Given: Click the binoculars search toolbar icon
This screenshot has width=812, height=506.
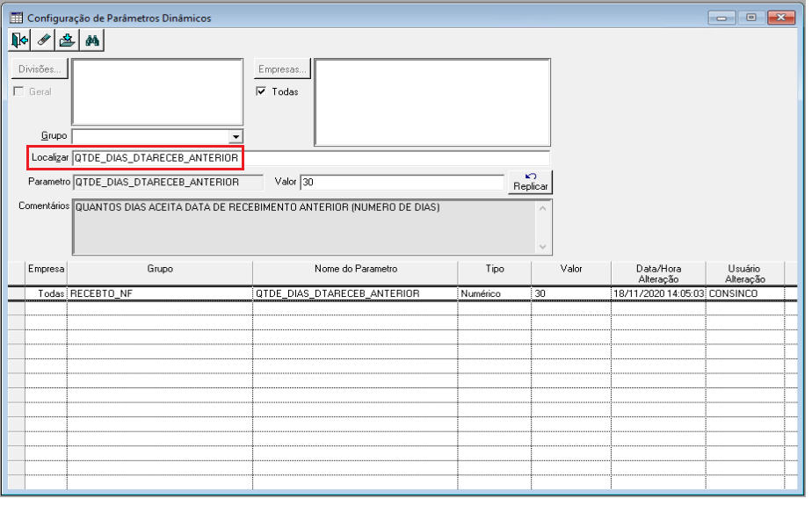Looking at the screenshot, I should pos(92,40).
